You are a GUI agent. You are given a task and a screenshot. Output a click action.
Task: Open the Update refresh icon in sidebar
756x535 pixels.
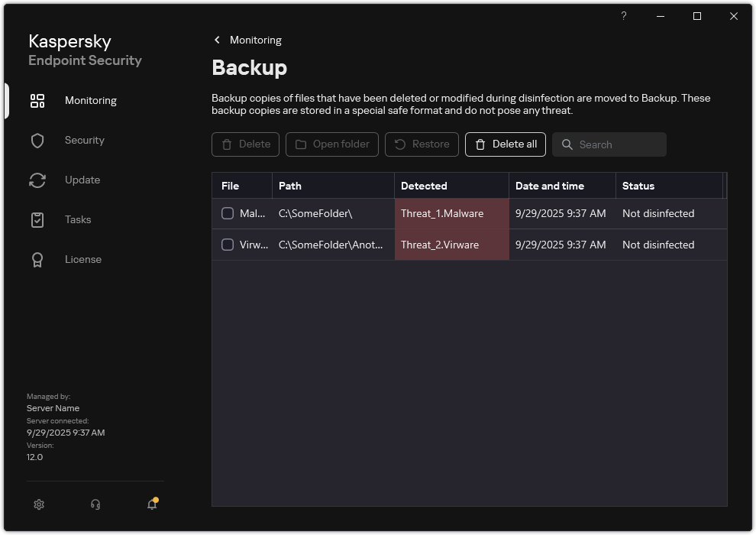37,180
